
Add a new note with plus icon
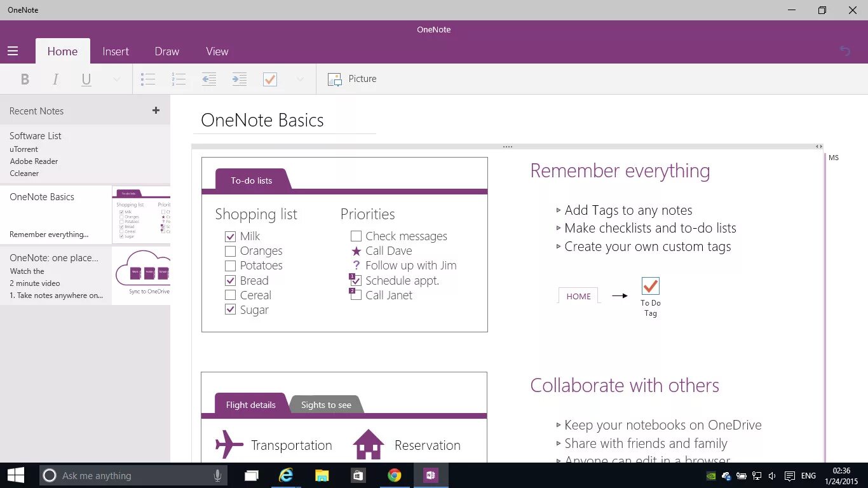[x=156, y=111]
